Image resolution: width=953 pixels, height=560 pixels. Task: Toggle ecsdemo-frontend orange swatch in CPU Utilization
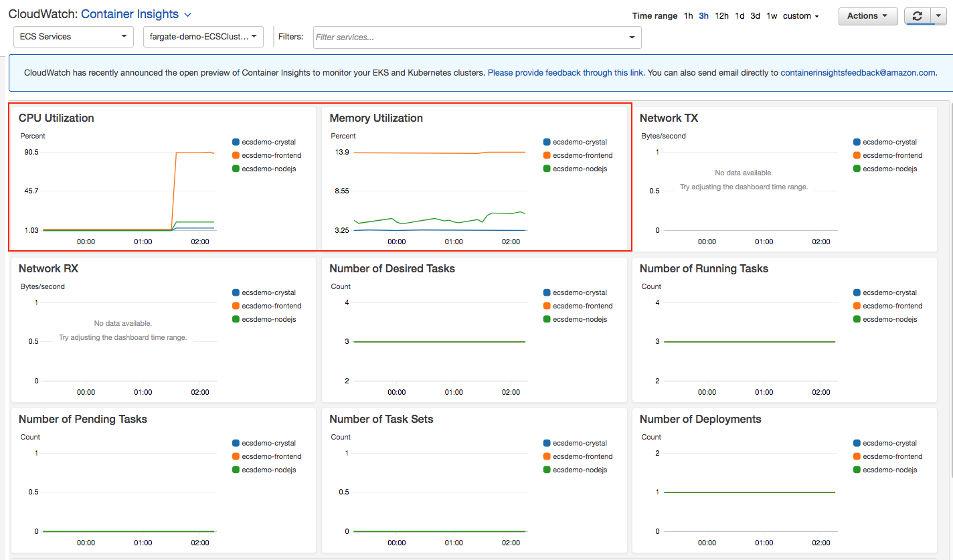tap(236, 155)
